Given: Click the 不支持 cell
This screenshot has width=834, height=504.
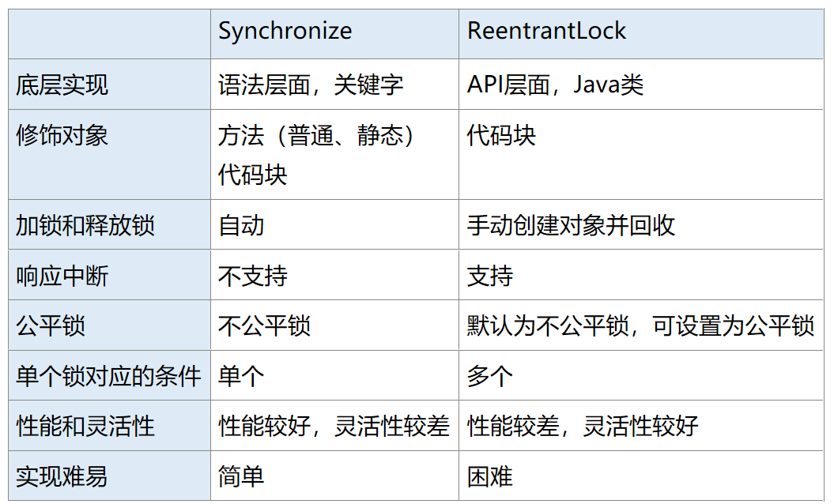Looking at the screenshot, I should click(253, 276).
